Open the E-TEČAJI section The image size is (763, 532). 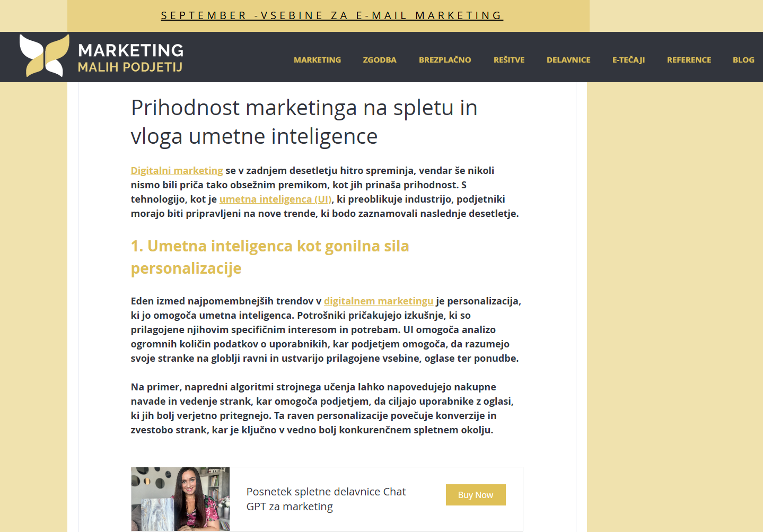pos(628,60)
